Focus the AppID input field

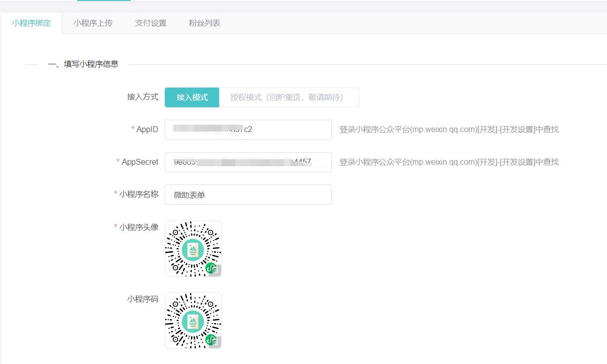[x=248, y=130]
